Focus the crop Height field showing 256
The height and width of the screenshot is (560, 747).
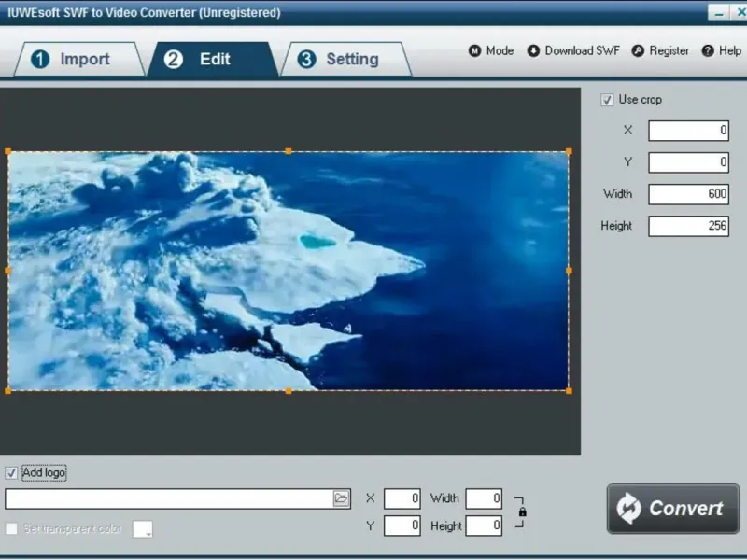click(688, 226)
